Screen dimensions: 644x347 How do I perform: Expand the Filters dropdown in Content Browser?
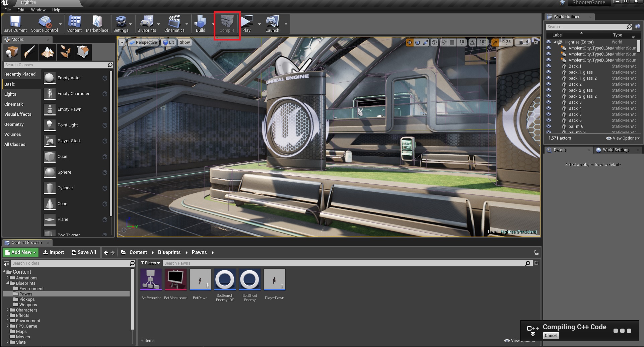150,263
